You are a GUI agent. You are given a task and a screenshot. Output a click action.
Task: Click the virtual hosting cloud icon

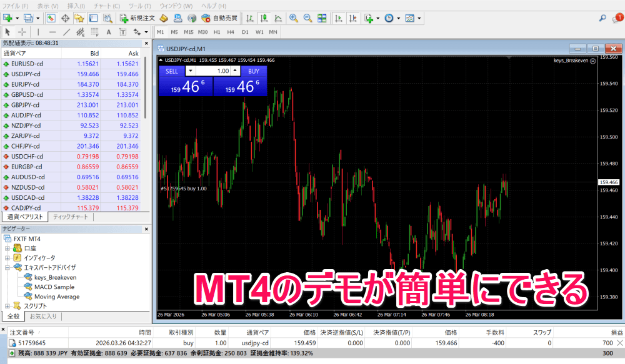(177, 18)
